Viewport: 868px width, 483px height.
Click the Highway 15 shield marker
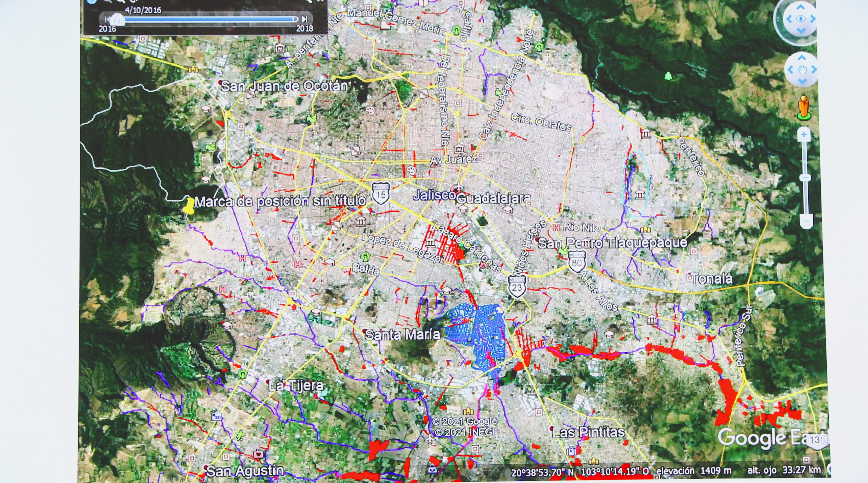(381, 194)
